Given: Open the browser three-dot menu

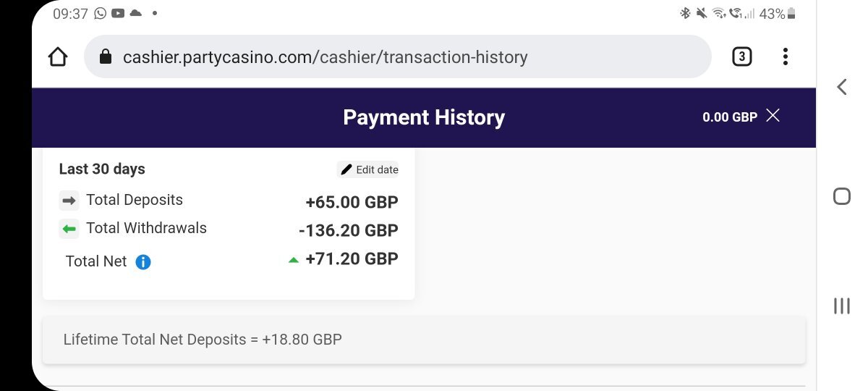Looking at the screenshot, I should pos(786,56).
